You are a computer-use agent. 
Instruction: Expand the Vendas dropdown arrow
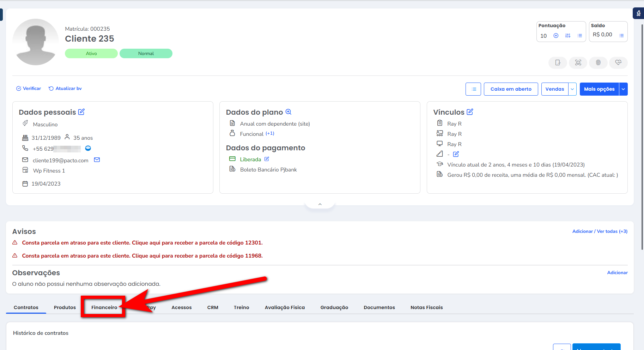pyautogui.click(x=572, y=89)
